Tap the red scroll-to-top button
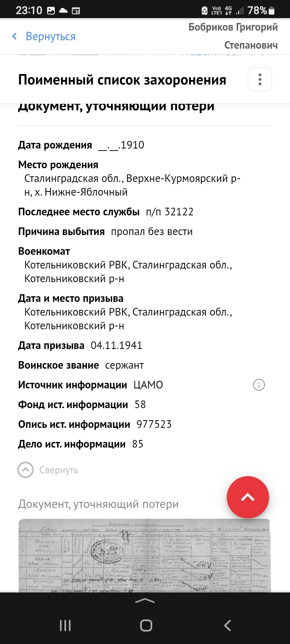This screenshot has height=644, width=290. [248, 497]
